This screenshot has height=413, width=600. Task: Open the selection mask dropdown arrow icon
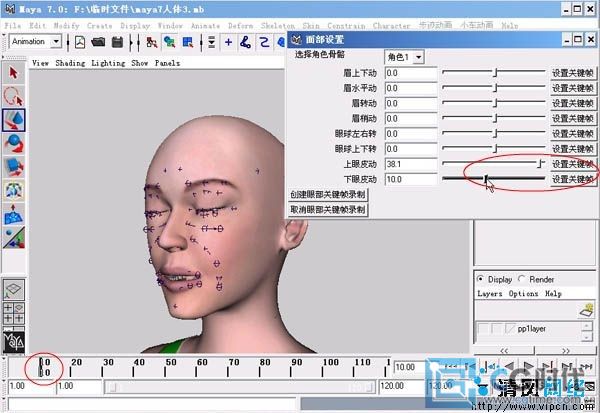coord(212,42)
